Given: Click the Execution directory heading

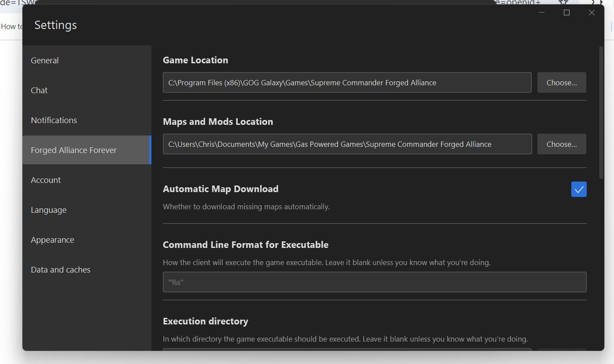Looking at the screenshot, I should [x=206, y=321].
